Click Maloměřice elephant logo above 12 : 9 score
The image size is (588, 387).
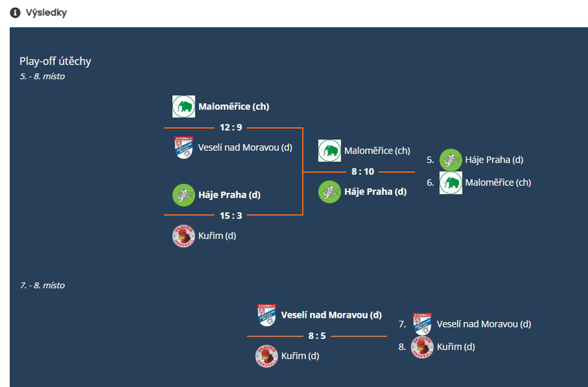pos(184,106)
